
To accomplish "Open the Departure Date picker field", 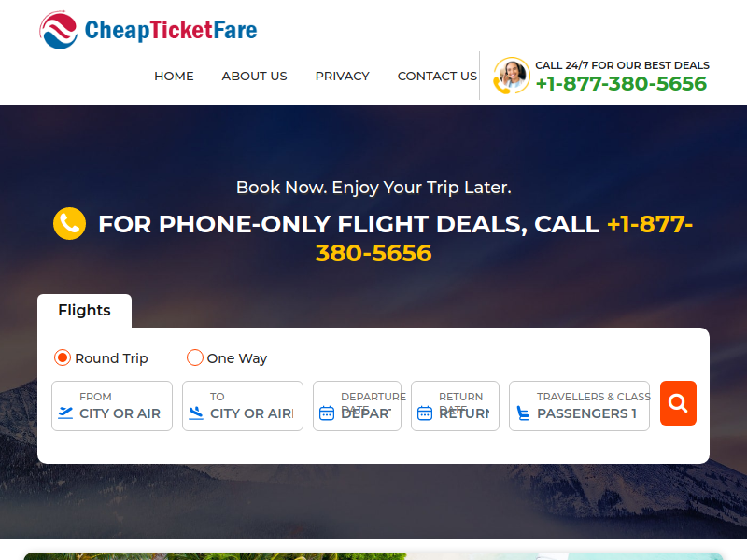I will pyautogui.click(x=357, y=406).
